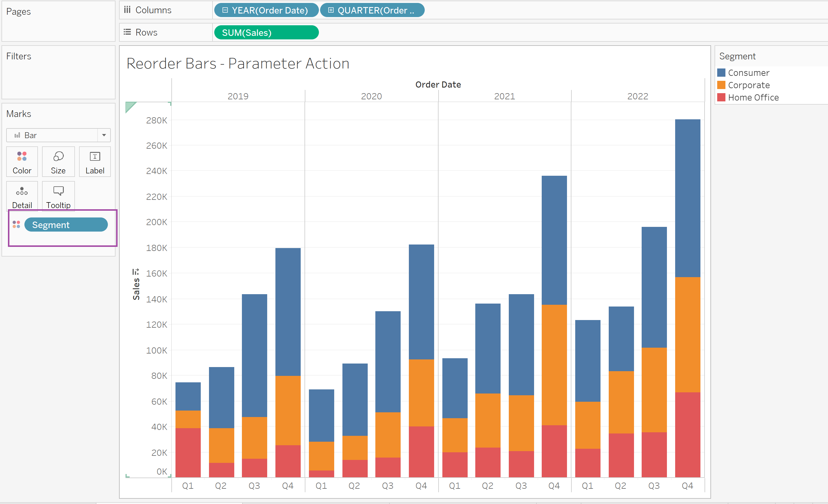Click the Rows shelf icon

(127, 32)
